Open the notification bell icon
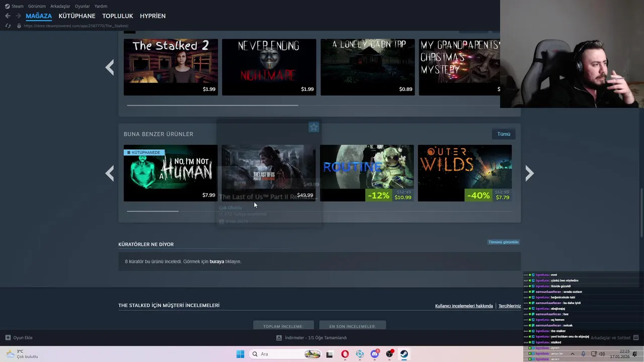Image resolution: width=644 pixels, height=362 pixels. pyautogui.click(x=635, y=354)
